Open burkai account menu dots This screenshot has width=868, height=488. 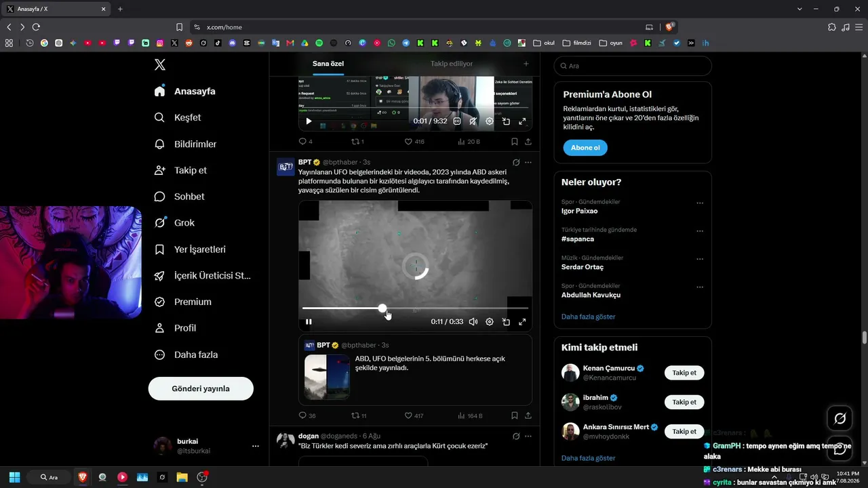click(256, 446)
